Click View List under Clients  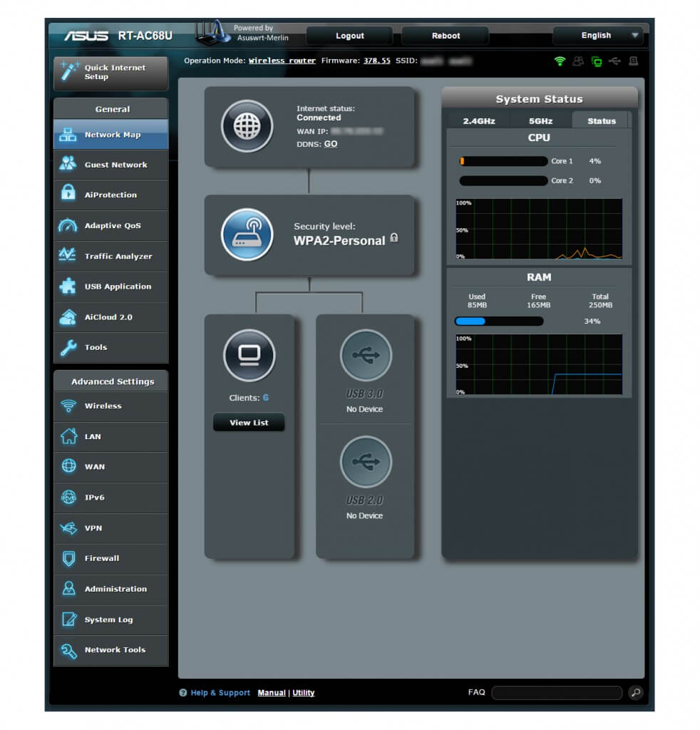(x=249, y=423)
